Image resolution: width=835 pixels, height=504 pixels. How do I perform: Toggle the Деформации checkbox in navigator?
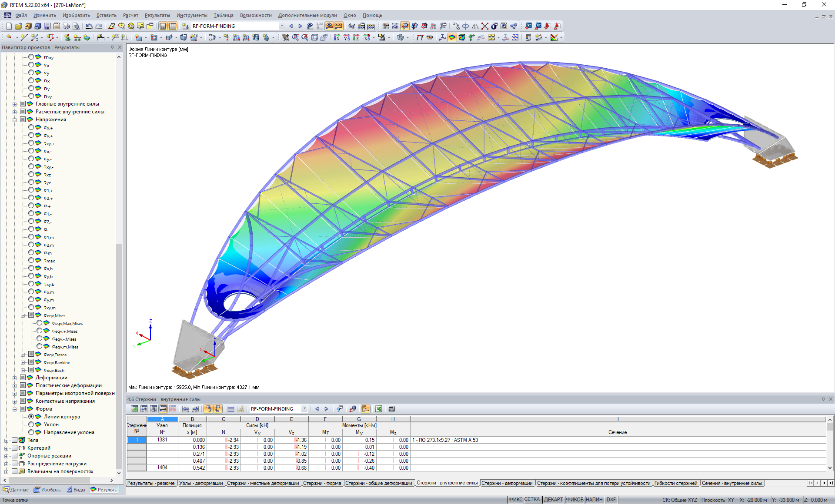pyautogui.click(x=23, y=378)
